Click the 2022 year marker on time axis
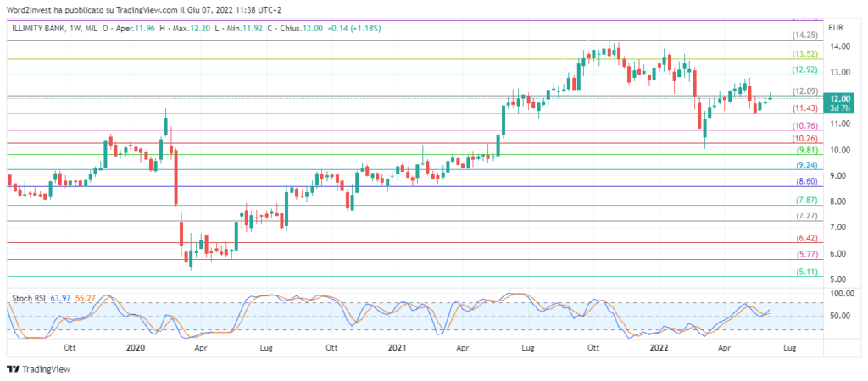This screenshot has width=868, height=381. [x=660, y=347]
